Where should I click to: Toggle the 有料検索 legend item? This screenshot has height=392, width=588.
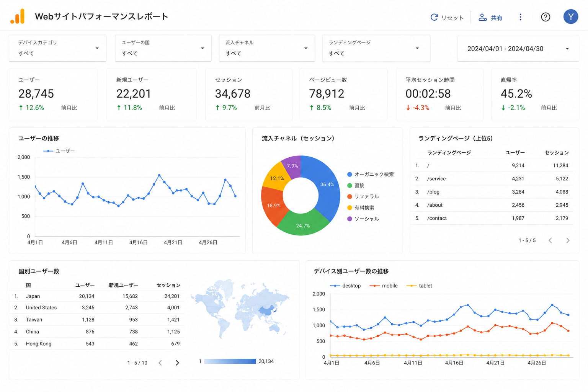point(361,207)
